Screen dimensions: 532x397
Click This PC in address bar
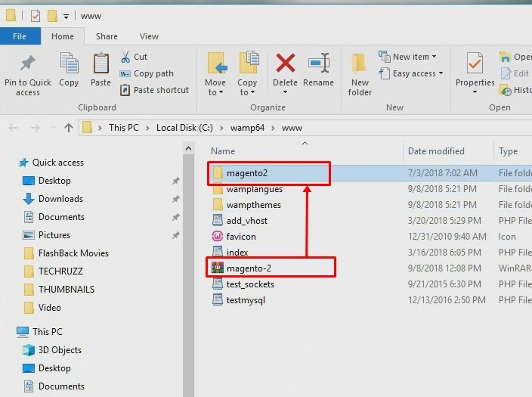pos(123,128)
